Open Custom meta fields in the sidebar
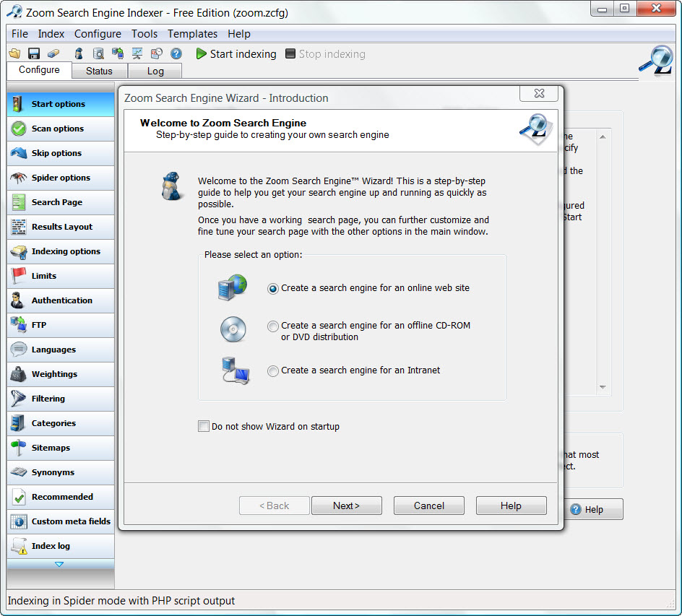 [61, 521]
